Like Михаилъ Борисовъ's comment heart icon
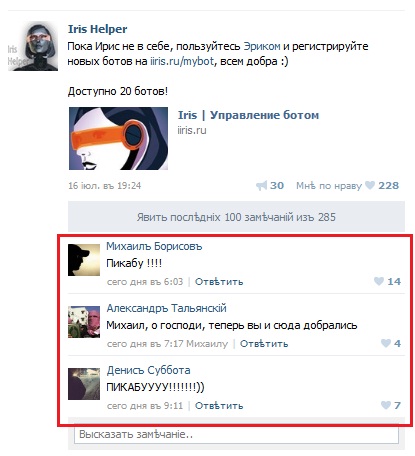Image resolution: width=415 pixels, height=456 pixels. coord(379,281)
